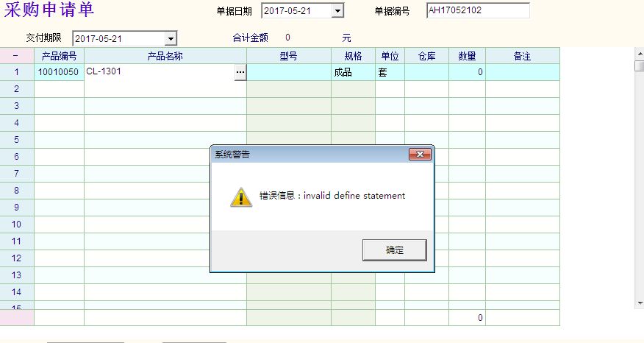Image resolution: width=644 pixels, height=343 pixels.
Task: Open the 单据日期 date dropdown
Action: [x=337, y=11]
